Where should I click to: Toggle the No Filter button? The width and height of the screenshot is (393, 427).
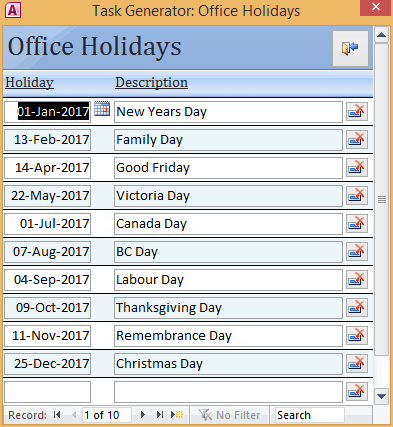click(x=229, y=415)
